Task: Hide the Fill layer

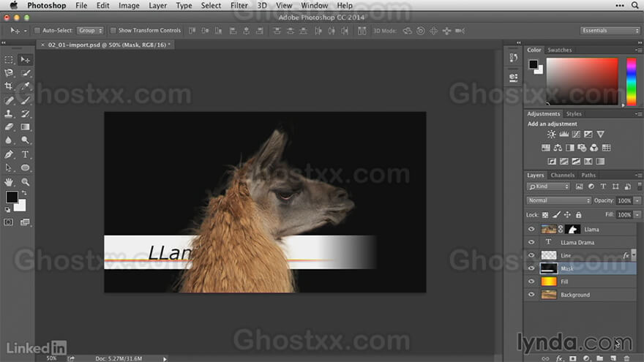Action: coord(531,282)
